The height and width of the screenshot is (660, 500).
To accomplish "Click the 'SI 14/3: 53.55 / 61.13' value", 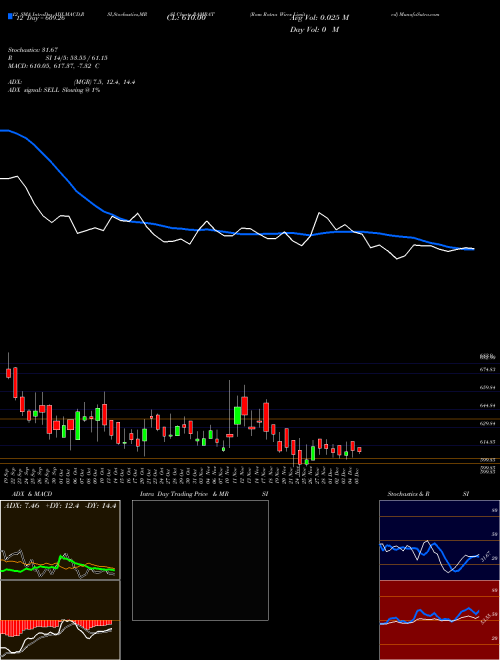I will point(77,58).
